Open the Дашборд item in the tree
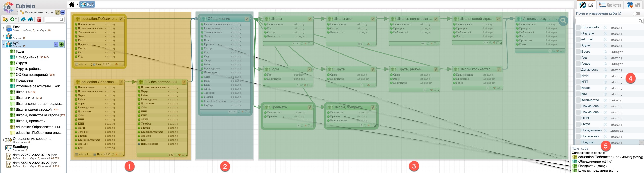Image resolution: width=644 pixels, height=173 pixels. [x=20, y=147]
